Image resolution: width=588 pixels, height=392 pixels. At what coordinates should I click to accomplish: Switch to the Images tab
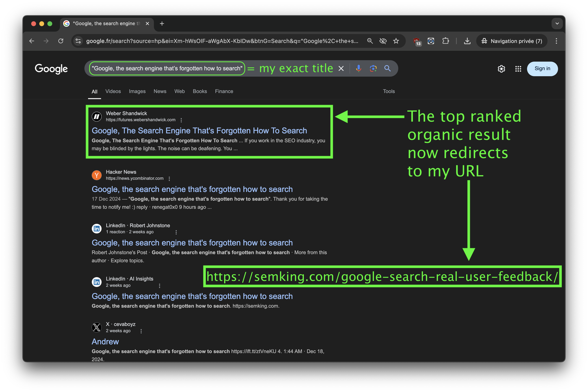137,91
